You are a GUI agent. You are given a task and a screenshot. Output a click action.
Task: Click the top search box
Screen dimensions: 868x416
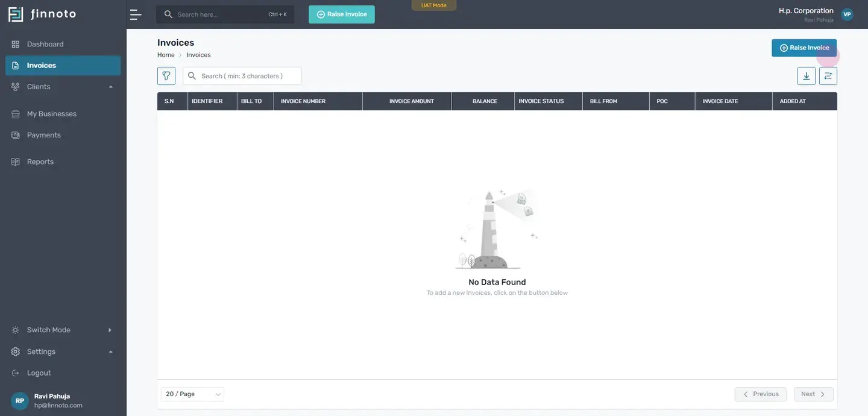(225, 14)
